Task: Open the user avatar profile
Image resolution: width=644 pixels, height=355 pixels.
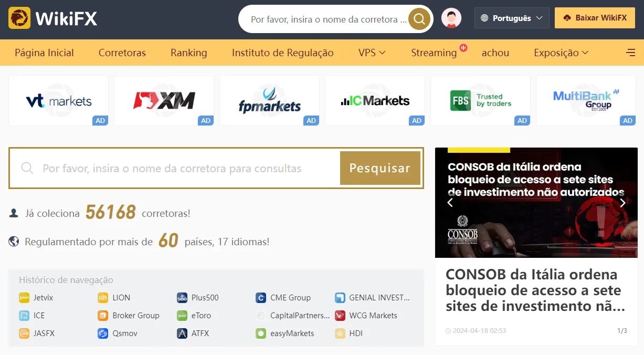Action: pos(451,18)
